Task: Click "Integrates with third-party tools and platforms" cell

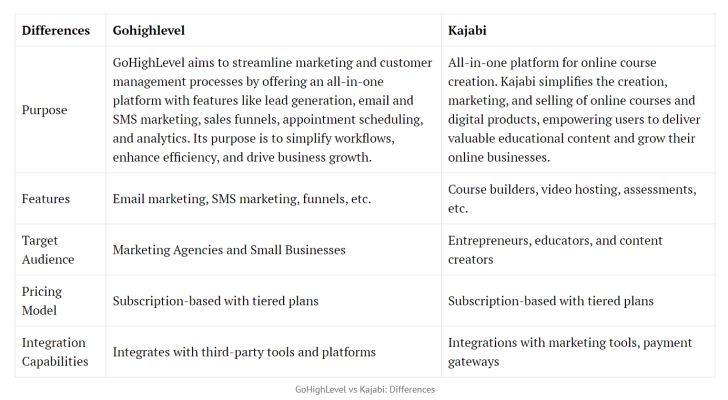Action: point(244,352)
